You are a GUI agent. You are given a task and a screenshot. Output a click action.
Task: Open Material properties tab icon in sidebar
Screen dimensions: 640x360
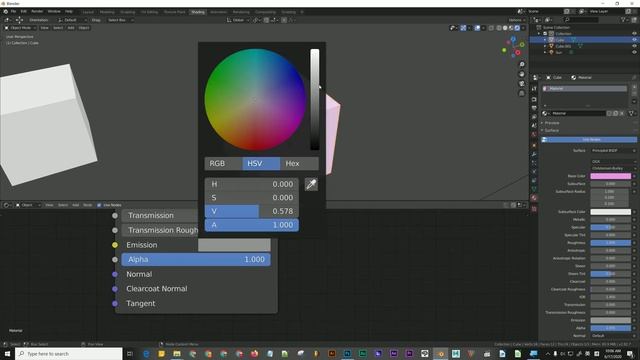click(534, 198)
